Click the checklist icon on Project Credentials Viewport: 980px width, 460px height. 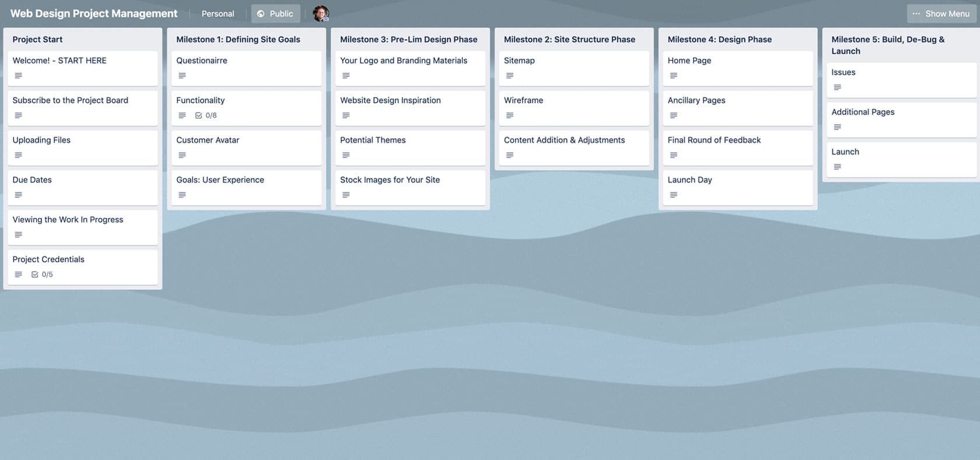[34, 275]
